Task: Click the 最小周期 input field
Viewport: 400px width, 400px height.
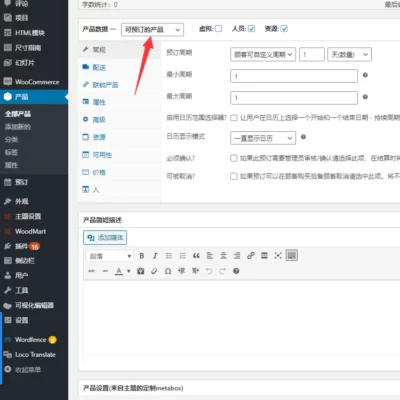Action: pyautogui.click(x=294, y=76)
